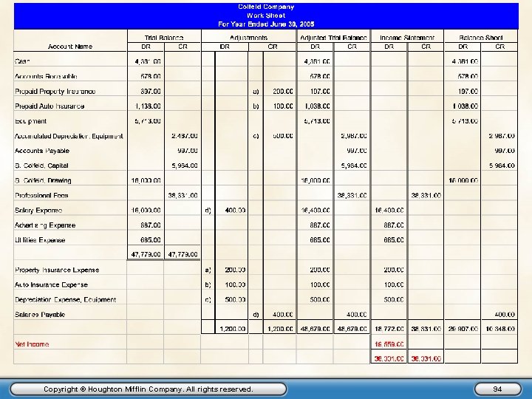532x399 pixels.
Task: Select Depreciation Expense, Equipment row label
Action: click(66, 299)
